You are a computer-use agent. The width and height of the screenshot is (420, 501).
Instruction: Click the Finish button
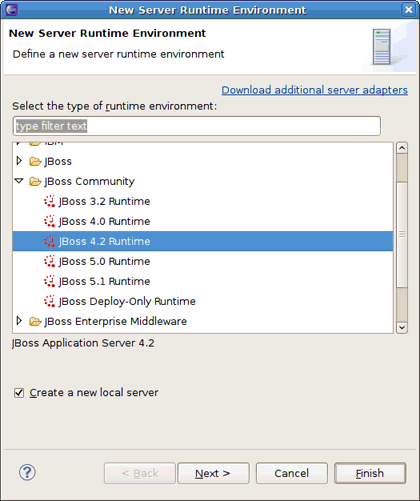370,473
